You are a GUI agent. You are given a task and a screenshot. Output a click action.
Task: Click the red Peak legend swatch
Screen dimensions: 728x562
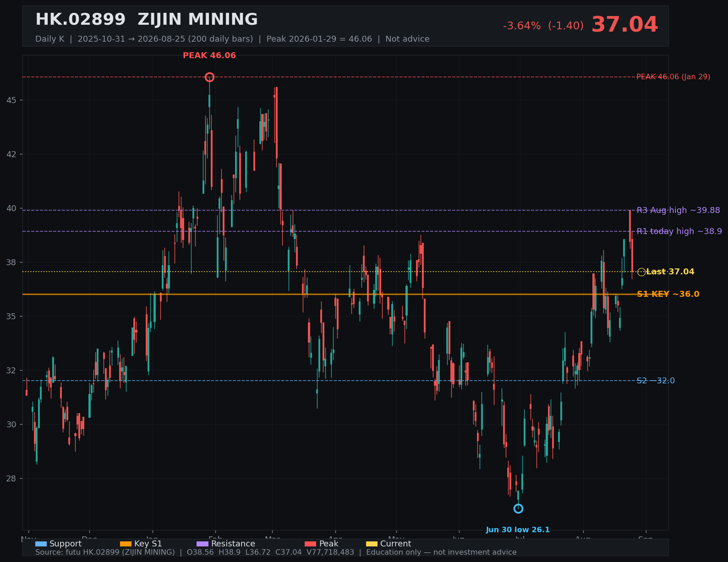311,544
